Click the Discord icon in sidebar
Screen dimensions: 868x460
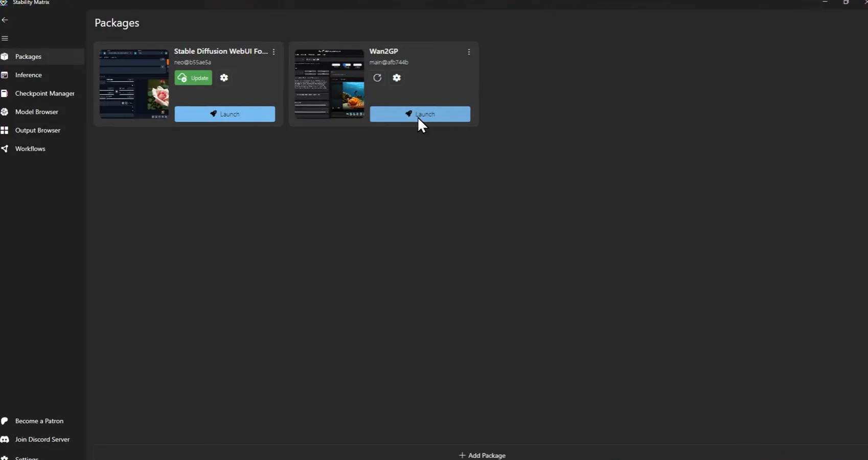tap(5, 440)
